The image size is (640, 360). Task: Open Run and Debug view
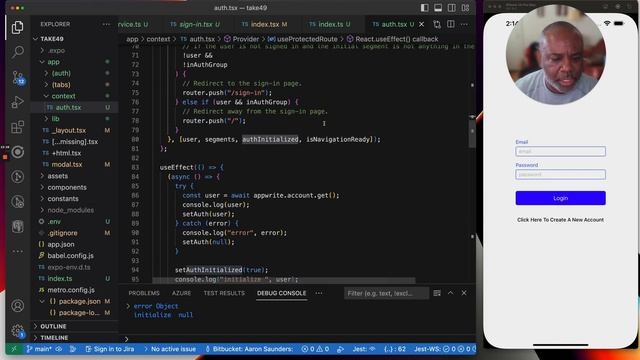(x=18, y=102)
